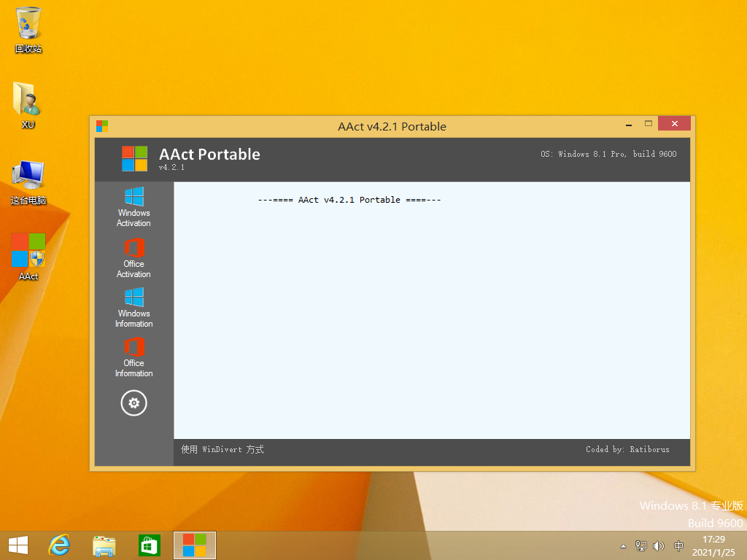Select the AAct desktop shortcut
This screenshot has height=560, width=747.
28,256
